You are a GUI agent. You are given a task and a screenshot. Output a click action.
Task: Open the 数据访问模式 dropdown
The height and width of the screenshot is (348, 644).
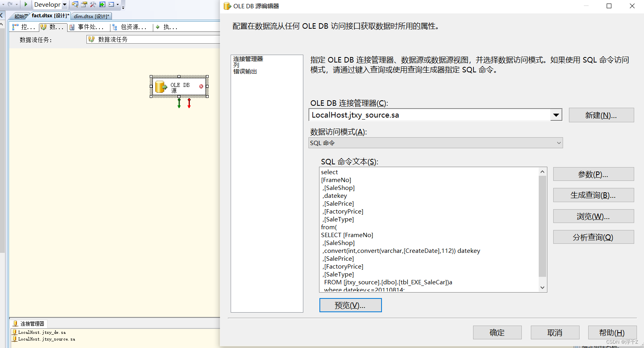click(x=435, y=143)
